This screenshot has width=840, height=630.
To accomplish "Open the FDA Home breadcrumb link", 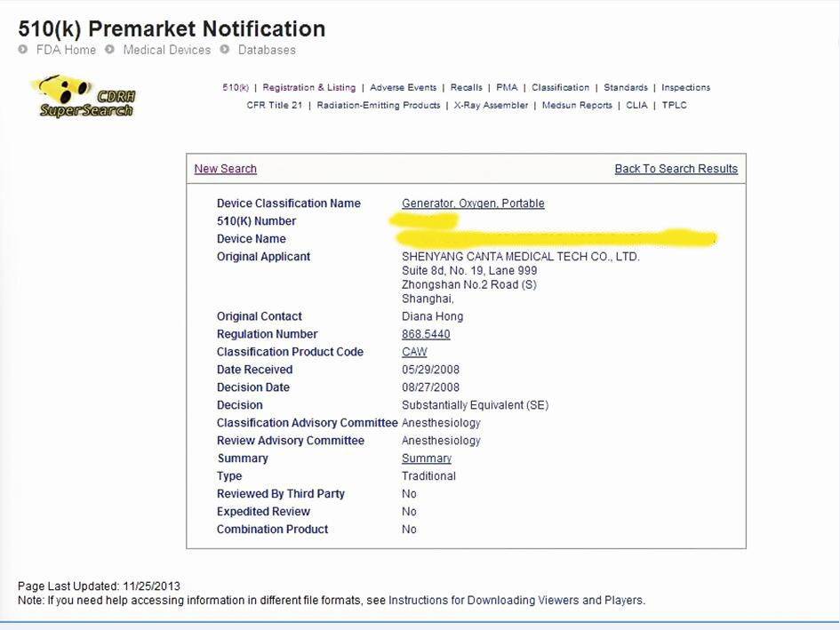I will tap(66, 50).
